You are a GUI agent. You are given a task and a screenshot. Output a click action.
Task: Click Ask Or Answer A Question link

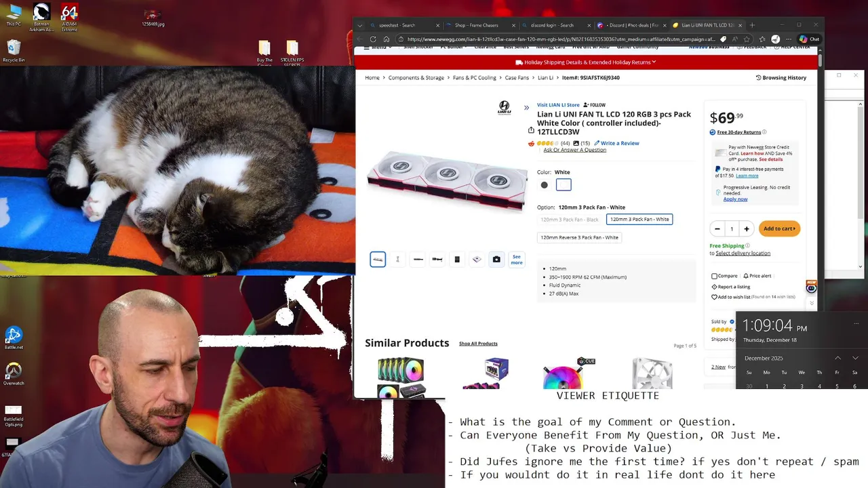(x=575, y=150)
